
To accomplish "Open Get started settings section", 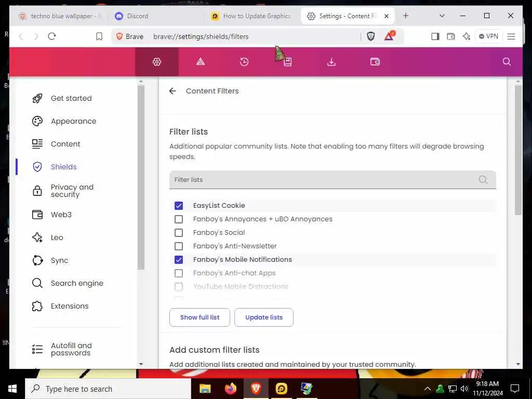I will [71, 98].
